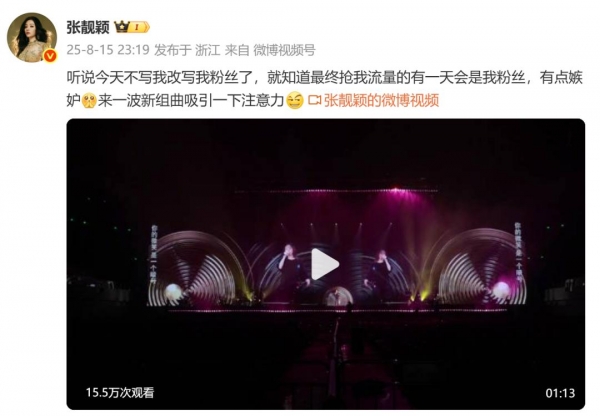Click the pleading face emoji
The width and height of the screenshot is (600, 416).
(x=90, y=101)
